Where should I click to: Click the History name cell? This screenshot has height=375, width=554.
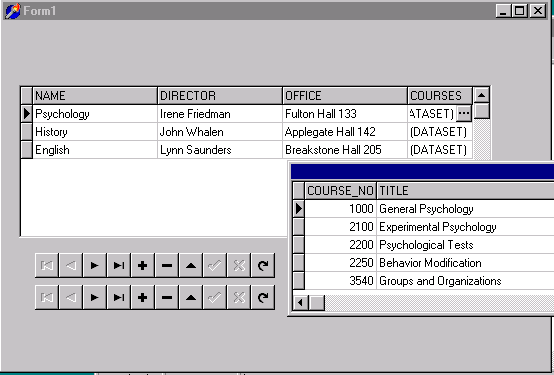pos(95,132)
